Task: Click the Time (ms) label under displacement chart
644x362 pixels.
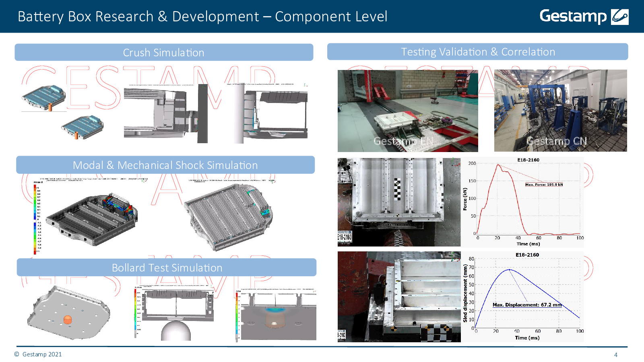Action: pos(527,338)
